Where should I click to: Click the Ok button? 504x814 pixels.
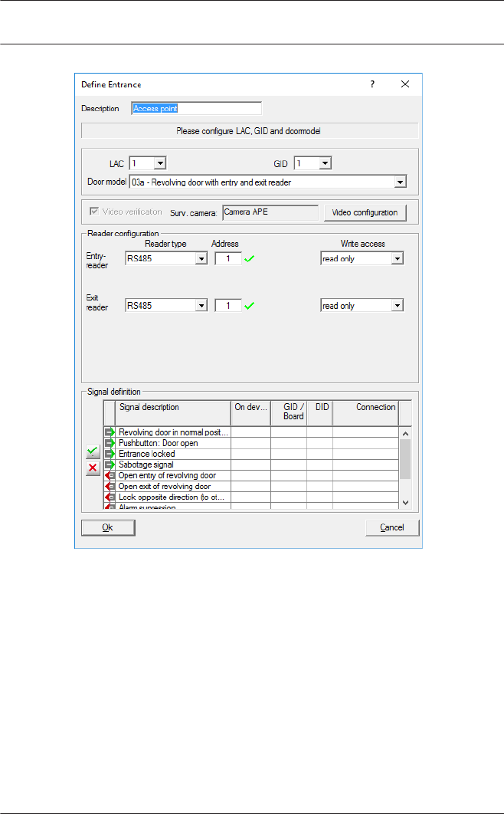pyautogui.click(x=108, y=527)
